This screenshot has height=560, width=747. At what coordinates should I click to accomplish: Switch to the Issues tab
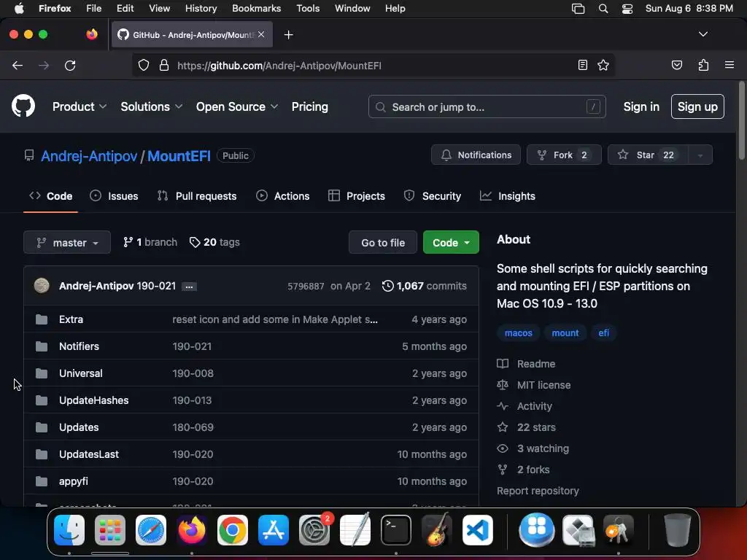click(115, 196)
